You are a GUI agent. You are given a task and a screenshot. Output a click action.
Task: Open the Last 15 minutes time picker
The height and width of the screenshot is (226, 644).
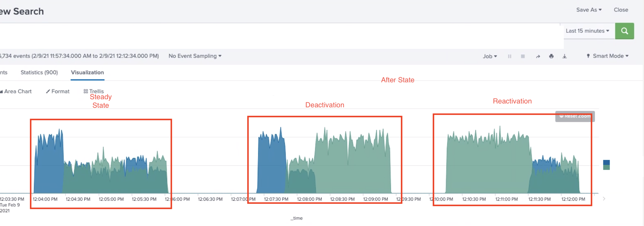(x=587, y=31)
